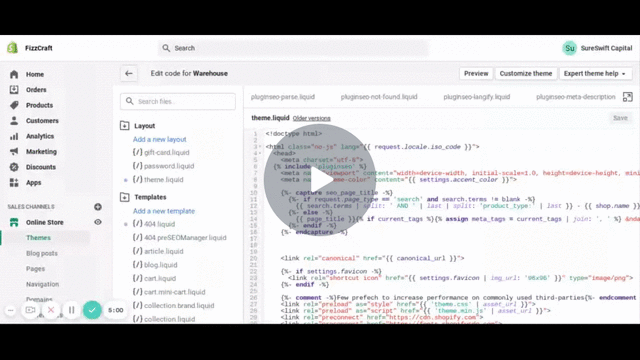Pause the recording in Loom controls

coord(71,310)
